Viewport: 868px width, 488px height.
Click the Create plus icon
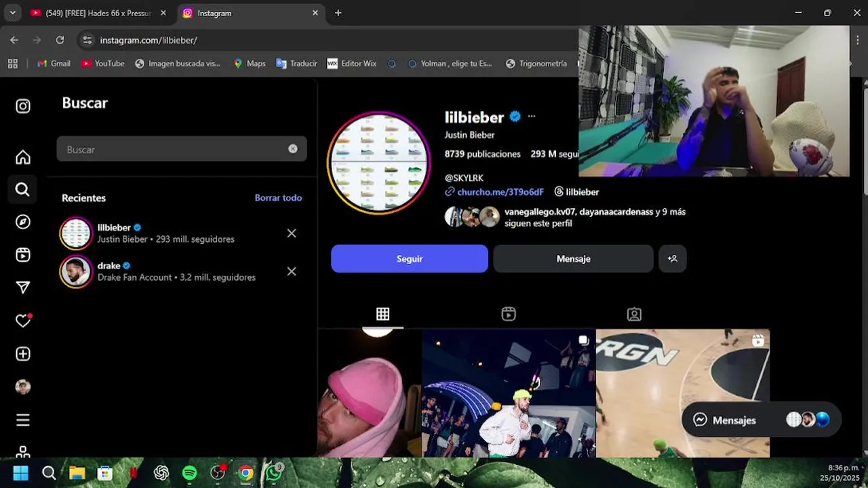click(x=23, y=354)
